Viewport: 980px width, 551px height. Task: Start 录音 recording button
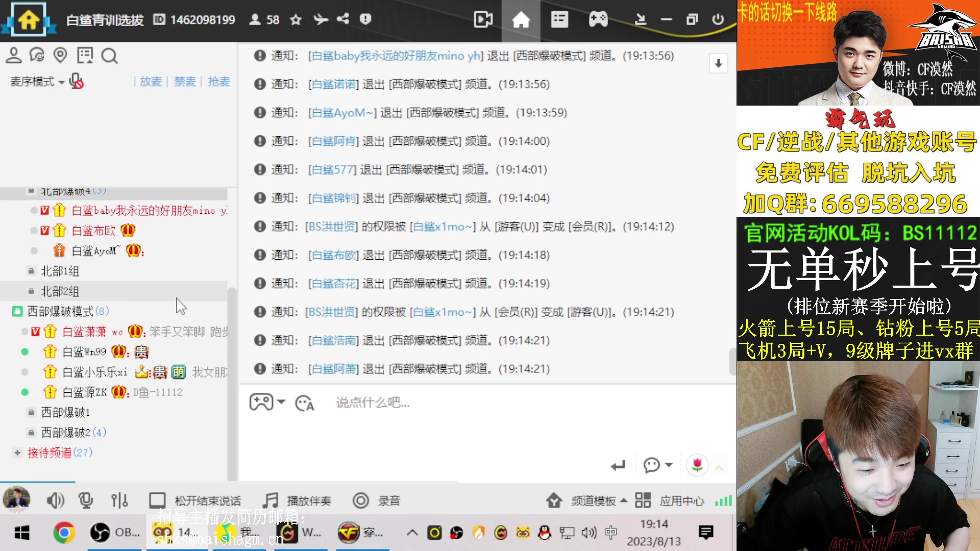[x=376, y=500]
